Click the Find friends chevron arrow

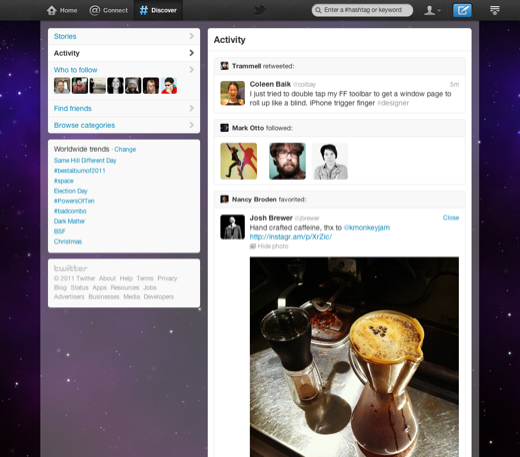click(192, 108)
